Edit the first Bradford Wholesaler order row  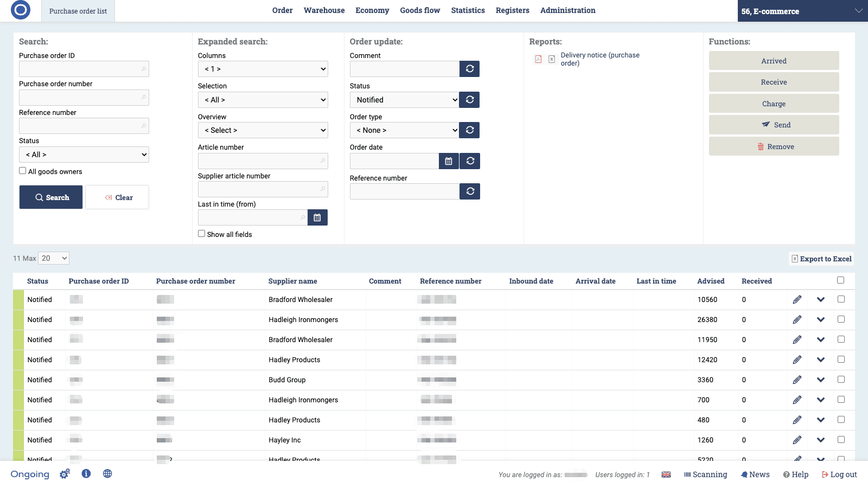pos(797,299)
